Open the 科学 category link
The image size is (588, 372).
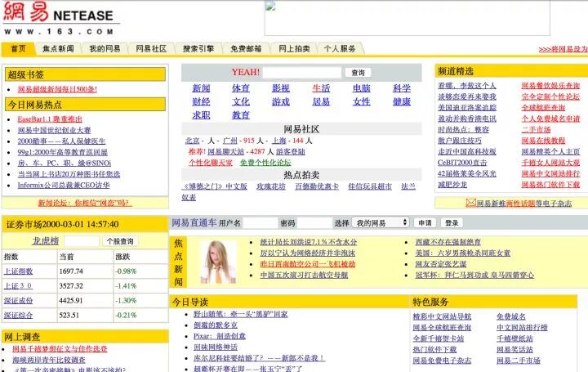click(x=402, y=88)
